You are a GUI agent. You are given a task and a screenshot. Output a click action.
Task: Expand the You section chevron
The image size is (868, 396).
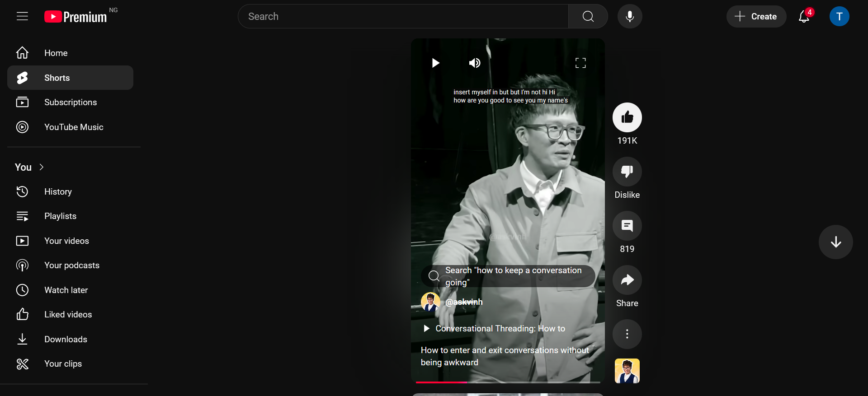pos(42,167)
